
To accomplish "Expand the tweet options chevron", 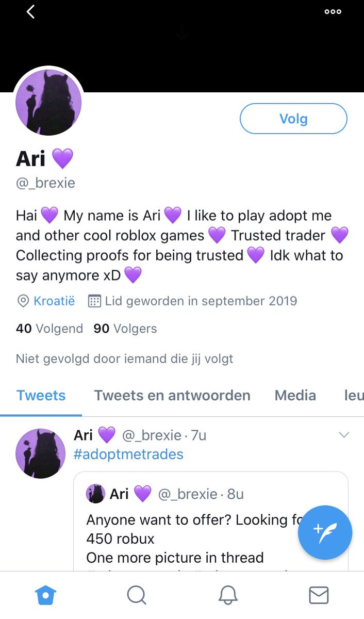I will coord(344,435).
